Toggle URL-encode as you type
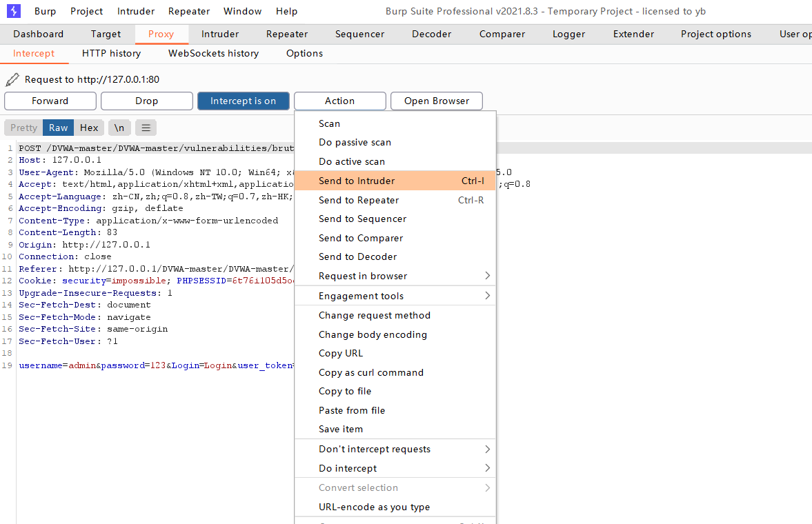Image resolution: width=812 pixels, height=524 pixels. tap(395, 507)
